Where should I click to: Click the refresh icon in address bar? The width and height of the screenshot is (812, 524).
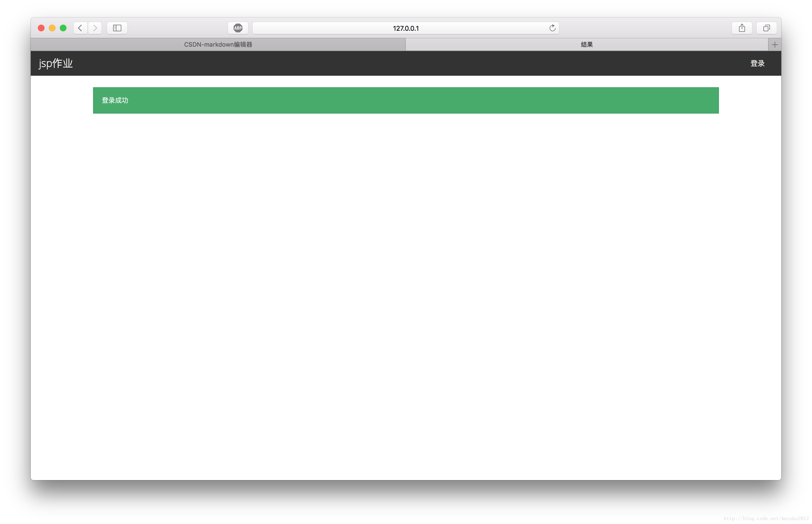coord(551,28)
